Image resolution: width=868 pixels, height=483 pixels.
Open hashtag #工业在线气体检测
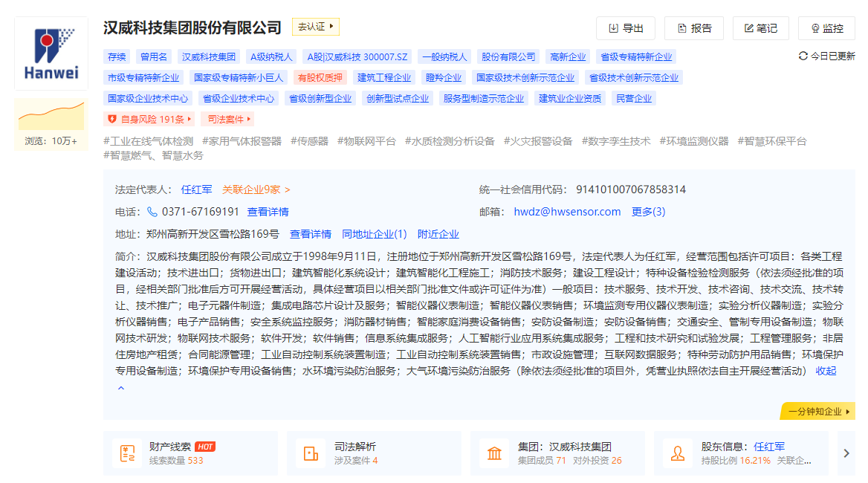pyautogui.click(x=149, y=141)
